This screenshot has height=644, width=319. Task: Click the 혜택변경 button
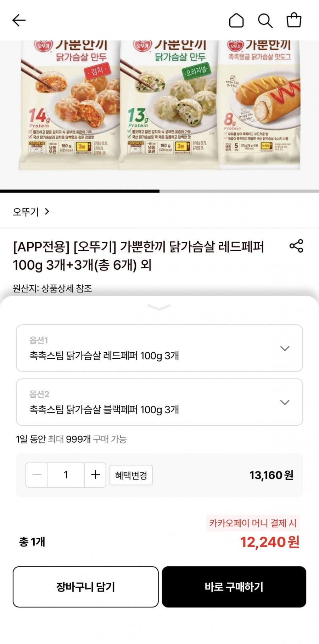click(131, 475)
